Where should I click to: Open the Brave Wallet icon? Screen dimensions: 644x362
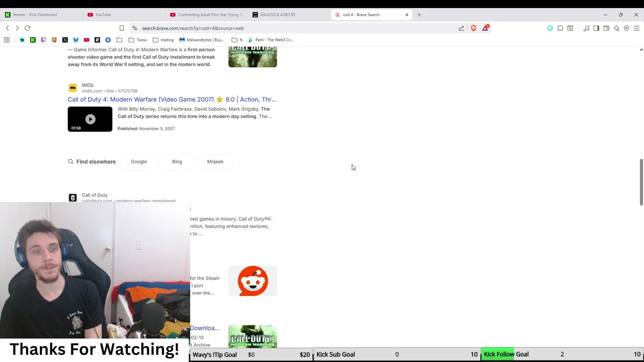(606, 28)
